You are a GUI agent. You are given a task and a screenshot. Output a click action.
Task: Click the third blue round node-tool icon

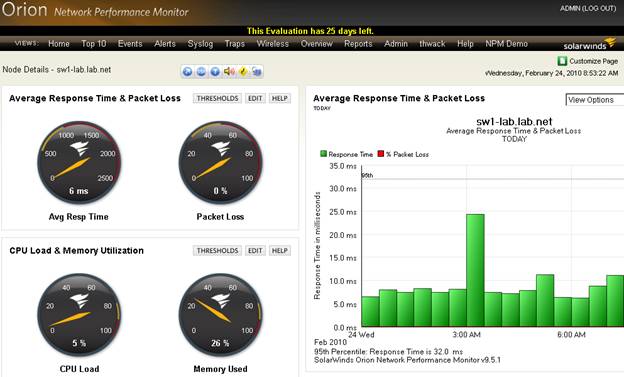215,72
